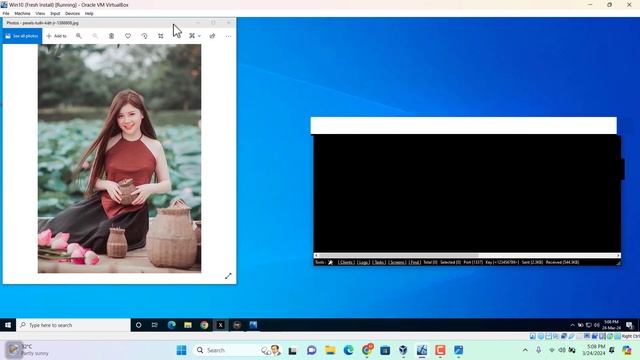The height and width of the screenshot is (360, 640).
Task: Click See all photos in Photos app
Action: pos(22,36)
